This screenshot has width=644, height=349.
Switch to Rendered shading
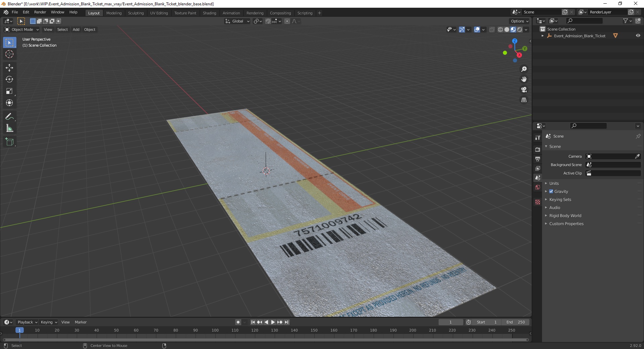[520, 30]
